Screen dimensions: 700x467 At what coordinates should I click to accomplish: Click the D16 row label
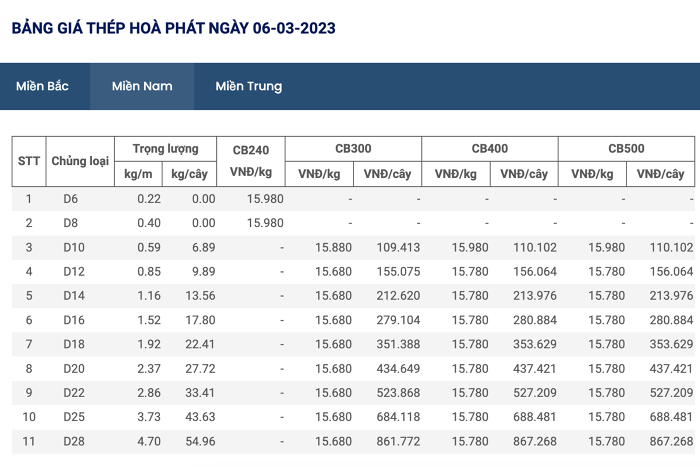point(74,320)
